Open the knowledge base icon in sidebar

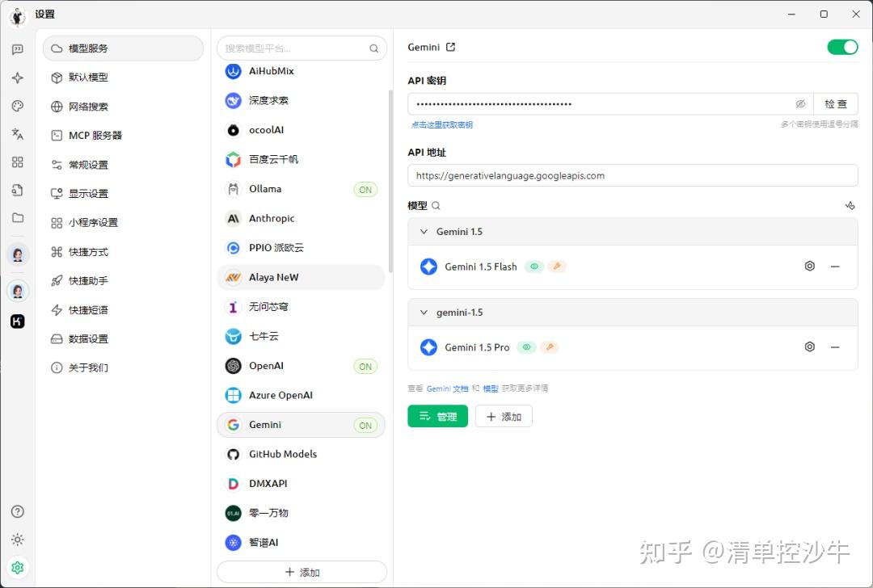17,190
